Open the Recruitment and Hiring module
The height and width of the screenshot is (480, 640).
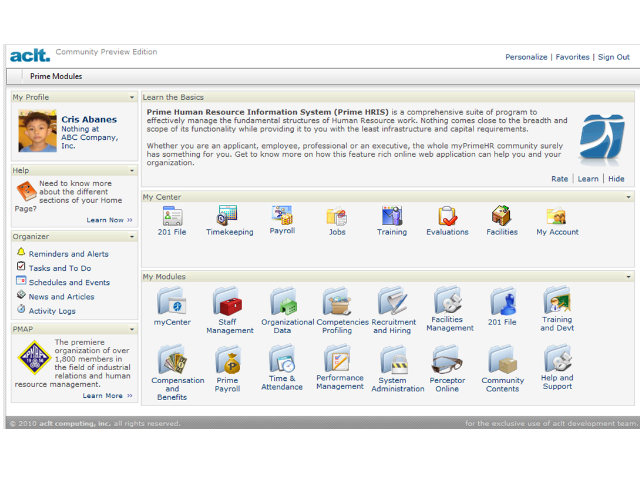click(x=392, y=301)
